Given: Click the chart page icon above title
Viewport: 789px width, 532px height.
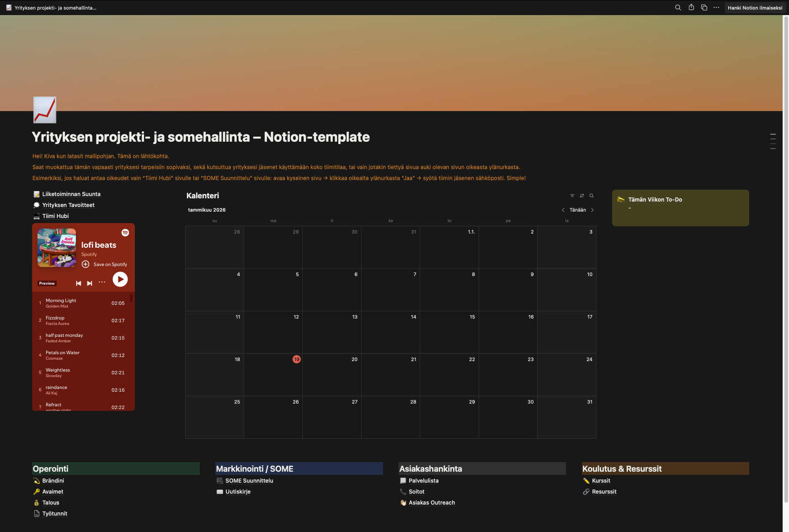Looking at the screenshot, I should click(45, 110).
